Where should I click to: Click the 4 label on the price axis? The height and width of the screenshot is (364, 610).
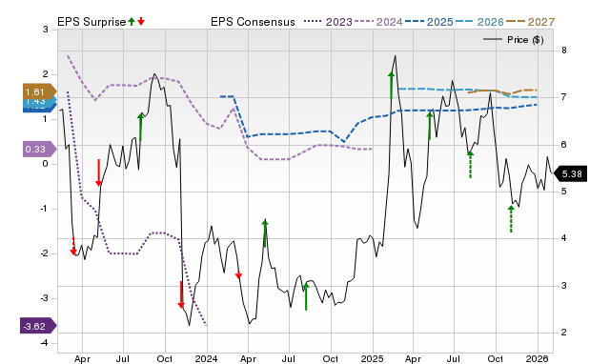pos(563,238)
